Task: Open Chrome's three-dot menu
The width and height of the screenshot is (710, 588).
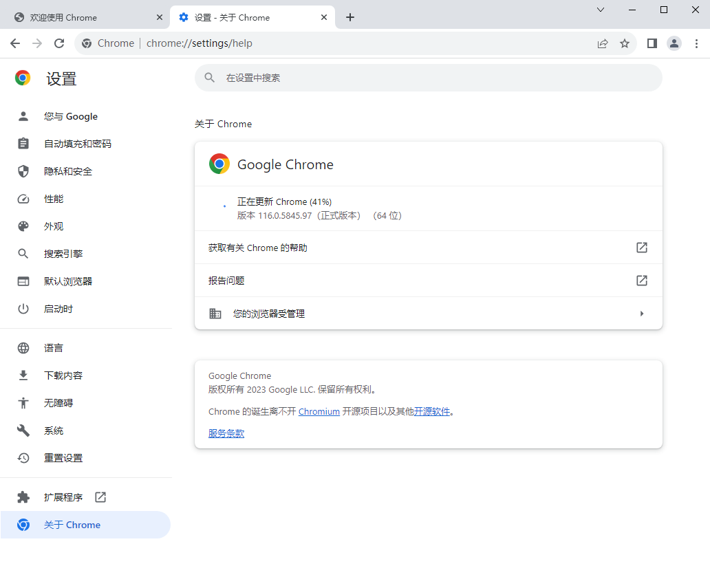Action: click(696, 43)
